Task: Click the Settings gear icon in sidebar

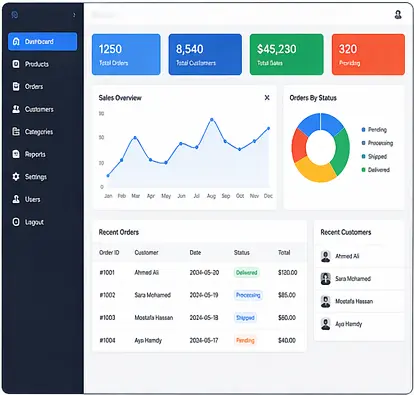Action: click(16, 177)
